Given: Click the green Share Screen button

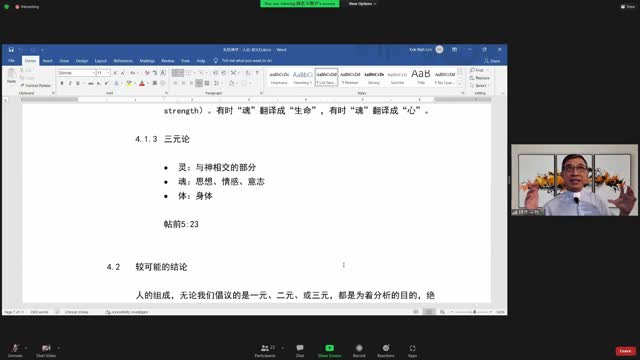Looking at the screenshot, I should (x=329, y=350).
